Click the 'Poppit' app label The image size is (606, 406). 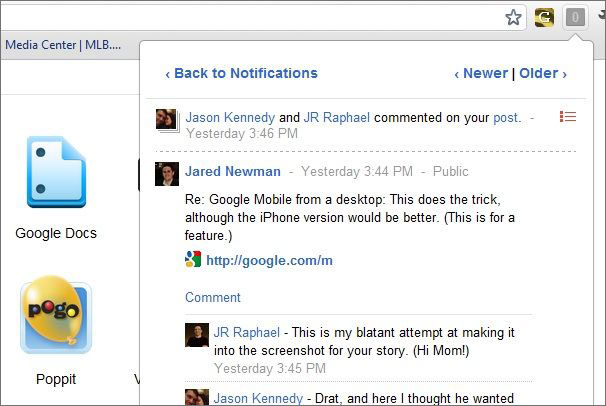[56, 379]
